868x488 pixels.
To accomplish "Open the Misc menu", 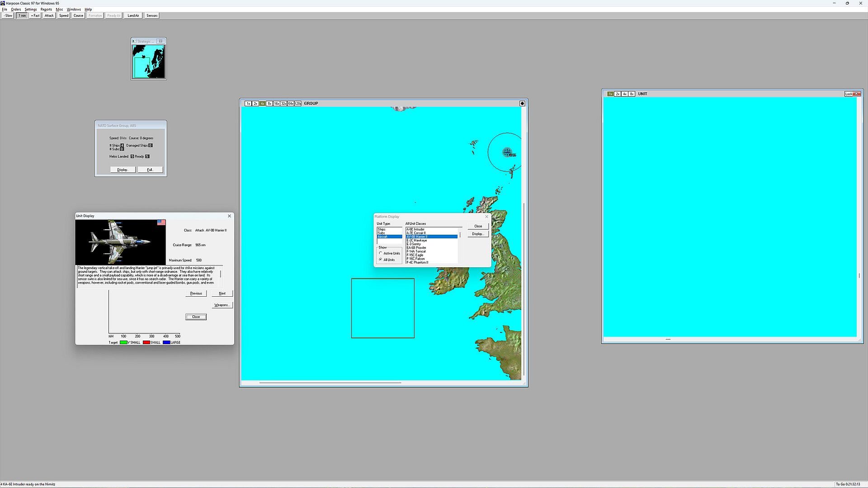I will tap(59, 9).
